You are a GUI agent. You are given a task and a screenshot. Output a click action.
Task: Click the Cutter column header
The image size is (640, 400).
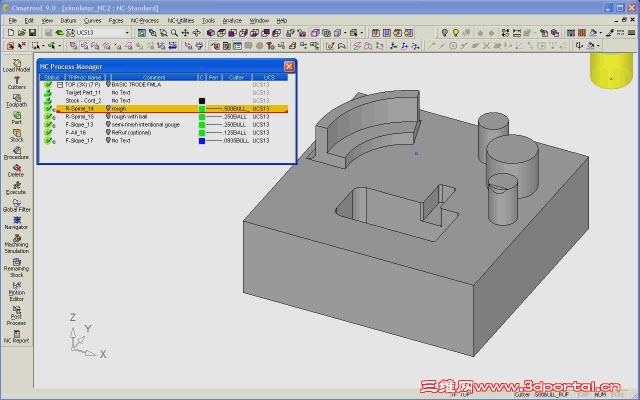point(236,77)
